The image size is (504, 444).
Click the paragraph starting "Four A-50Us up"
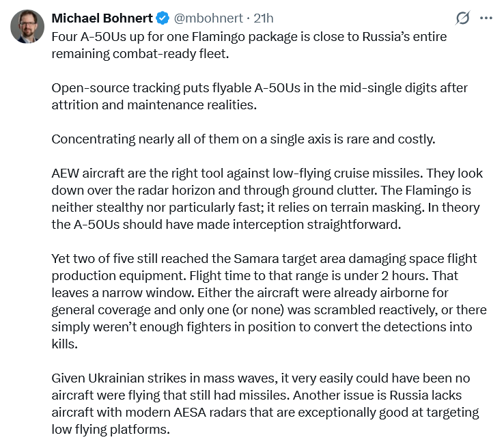point(249,45)
